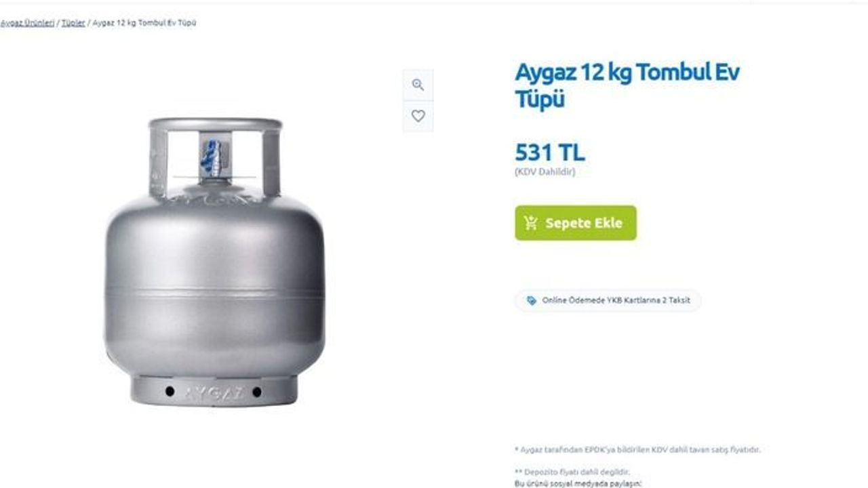
Task: Click the cart icon inside Sepete Ekle
Action: 531,223
